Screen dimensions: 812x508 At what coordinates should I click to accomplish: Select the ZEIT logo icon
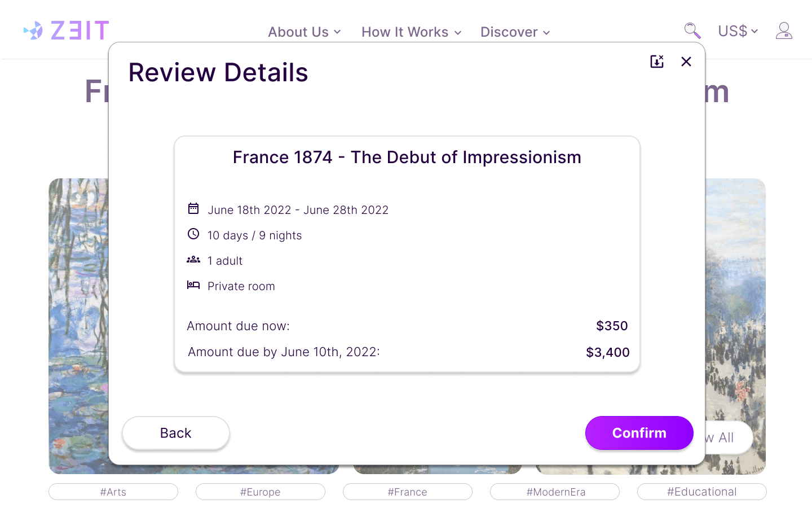click(x=33, y=31)
